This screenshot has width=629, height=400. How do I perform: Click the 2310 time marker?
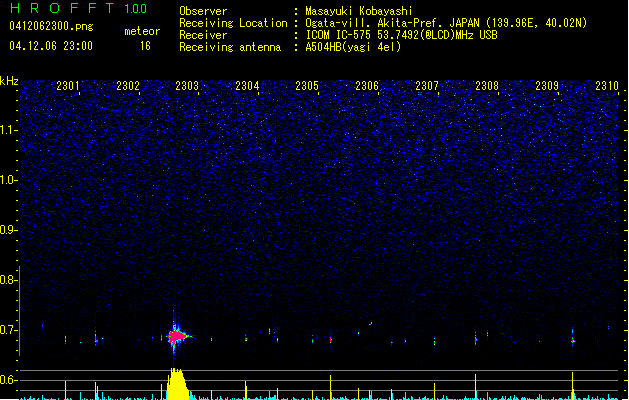tap(606, 87)
